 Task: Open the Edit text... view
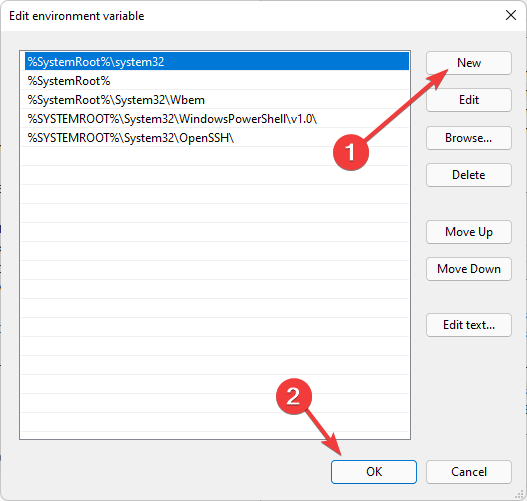tap(469, 325)
